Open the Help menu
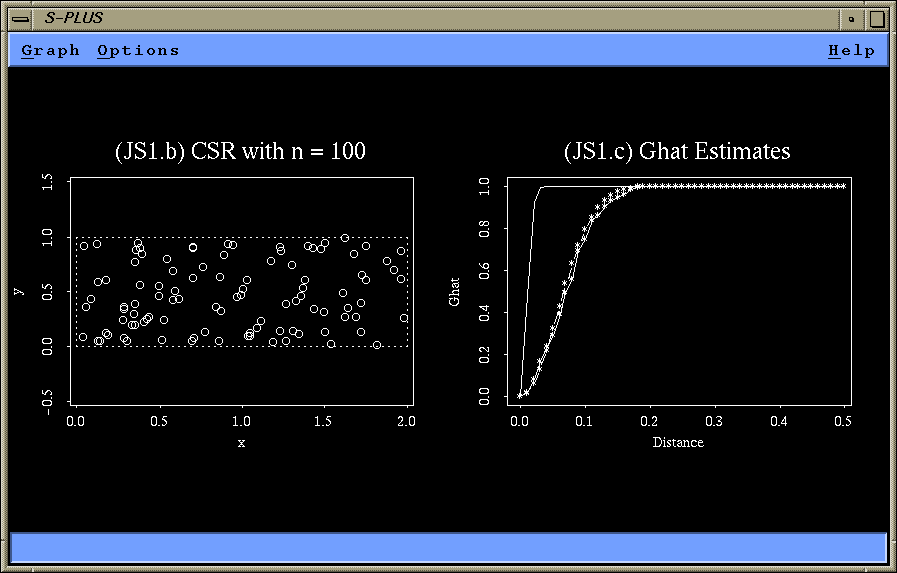Viewport: 897px width, 573px height. point(851,51)
